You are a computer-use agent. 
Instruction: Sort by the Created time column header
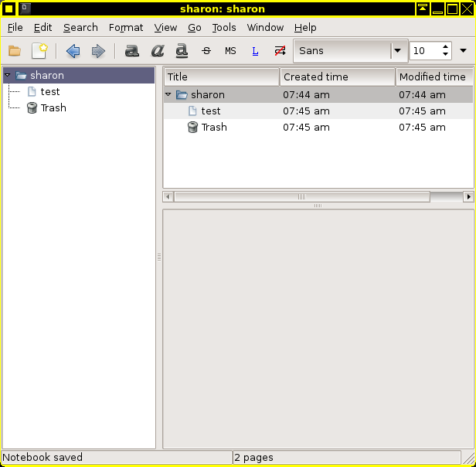(x=338, y=77)
